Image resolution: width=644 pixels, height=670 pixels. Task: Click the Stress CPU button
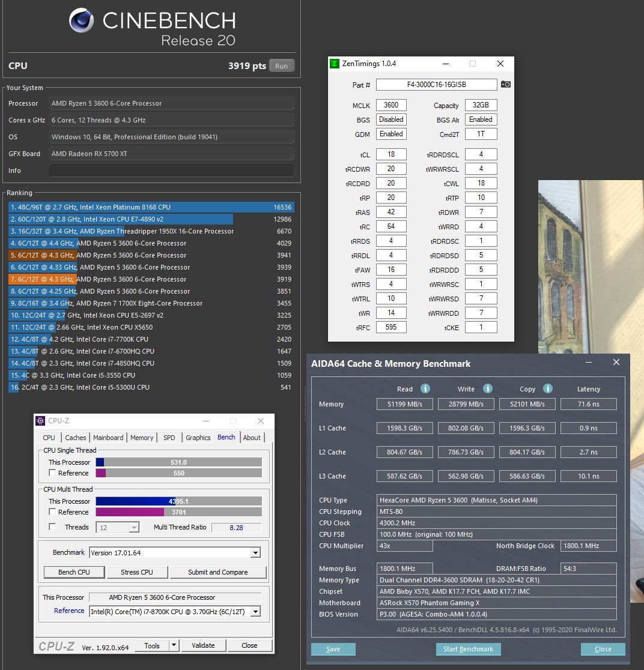(137, 572)
